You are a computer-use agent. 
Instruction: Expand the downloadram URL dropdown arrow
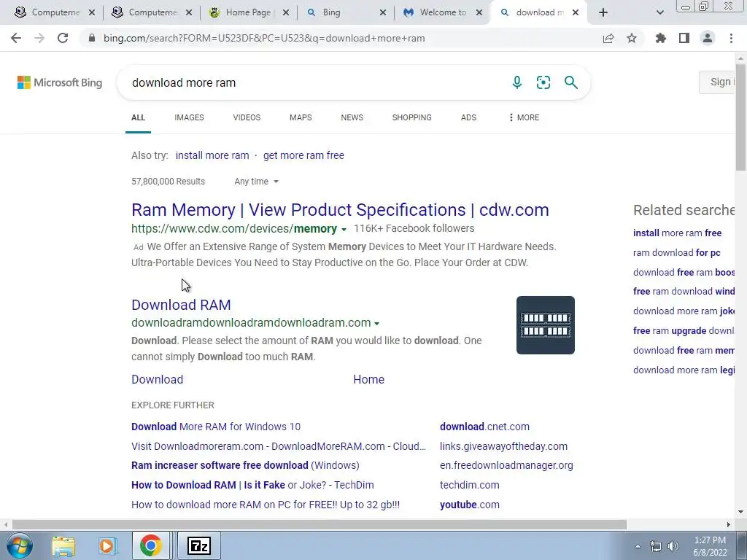pos(377,323)
